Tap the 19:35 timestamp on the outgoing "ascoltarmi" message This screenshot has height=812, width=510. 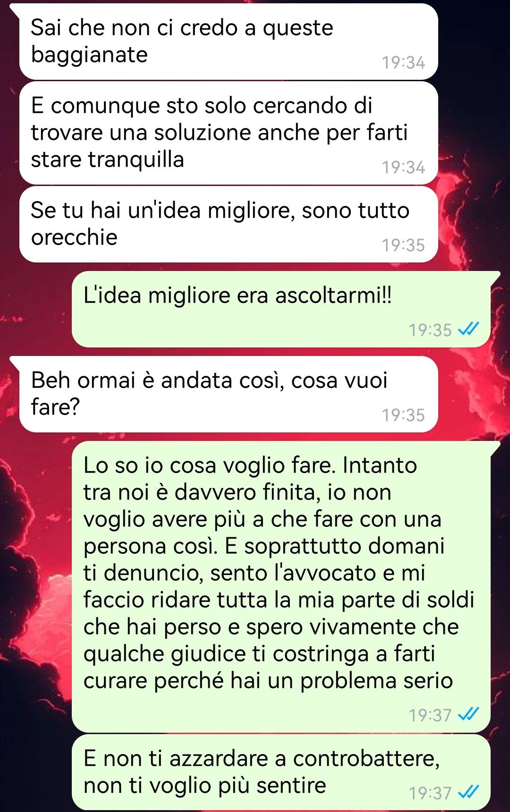[430, 330]
